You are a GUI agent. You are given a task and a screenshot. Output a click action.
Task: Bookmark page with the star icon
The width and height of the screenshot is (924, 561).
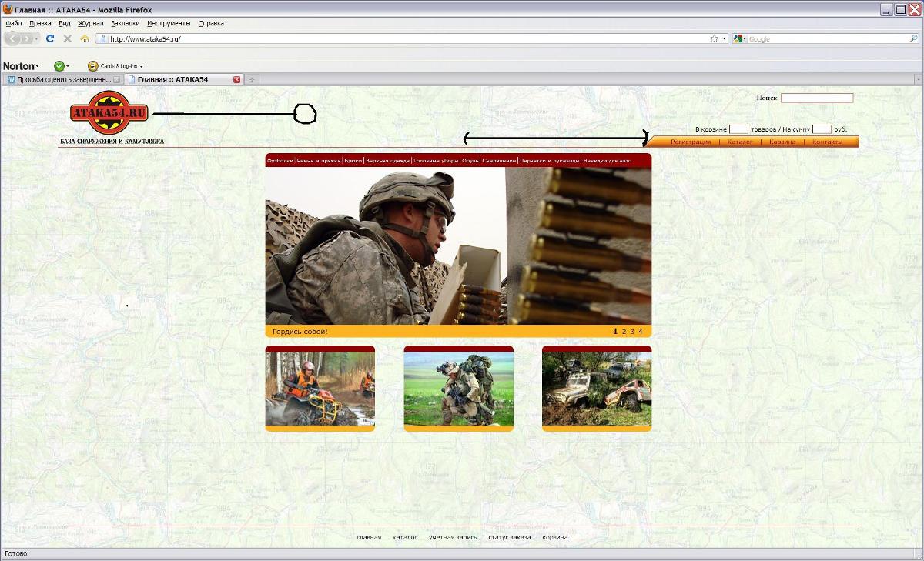pyautogui.click(x=714, y=38)
